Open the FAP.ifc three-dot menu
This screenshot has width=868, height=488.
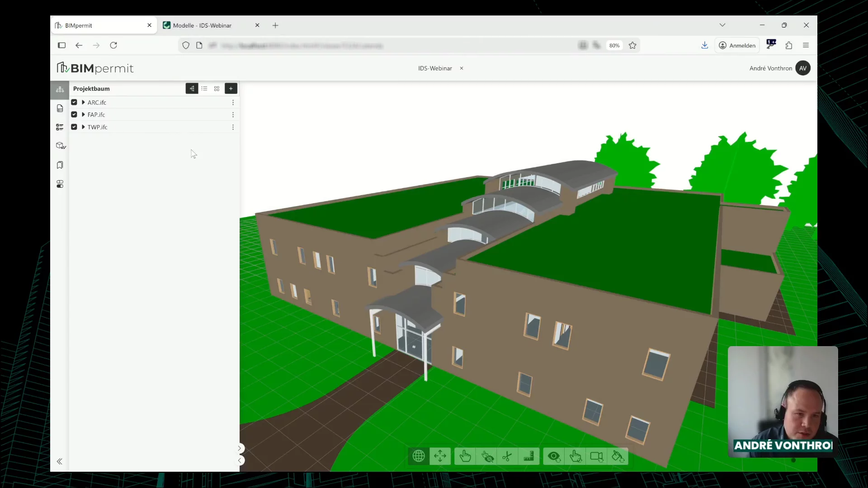click(233, 115)
